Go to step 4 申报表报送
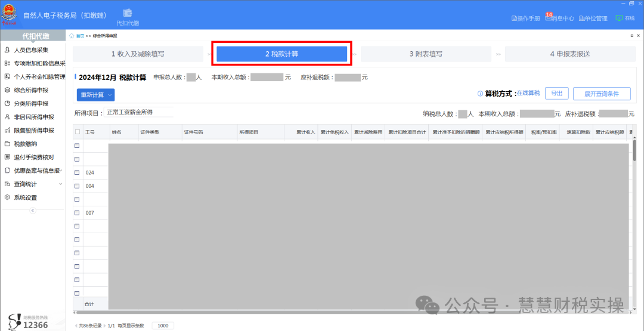 pyautogui.click(x=569, y=54)
